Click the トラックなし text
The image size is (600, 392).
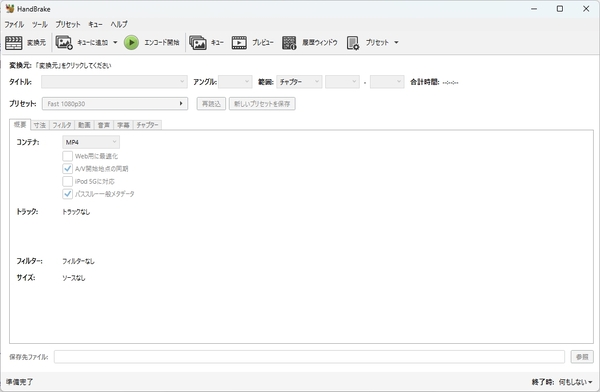76,212
